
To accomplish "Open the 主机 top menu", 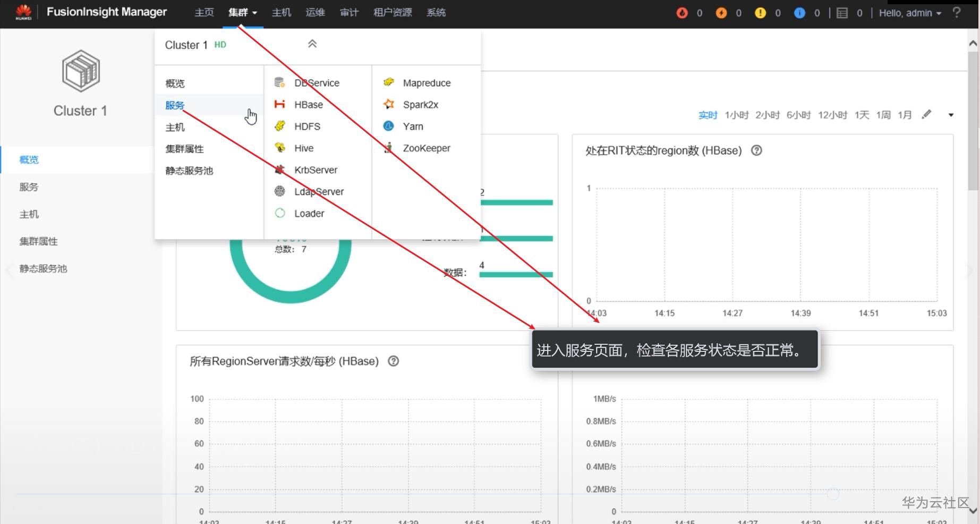I will [x=282, y=13].
